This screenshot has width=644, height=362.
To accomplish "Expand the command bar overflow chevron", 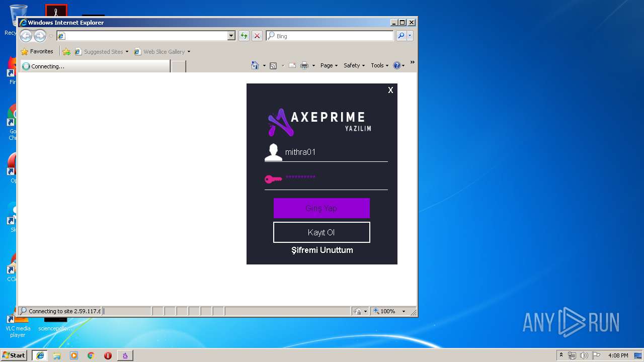I will (412, 62).
